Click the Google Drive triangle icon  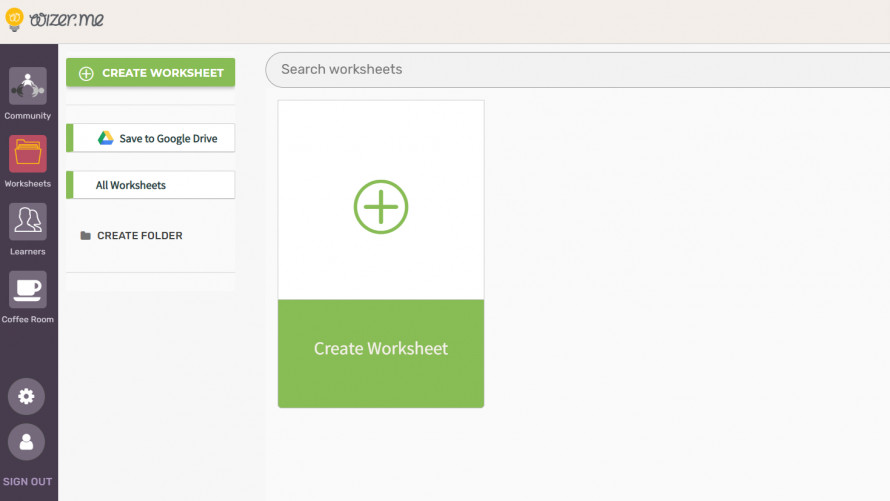click(x=106, y=138)
